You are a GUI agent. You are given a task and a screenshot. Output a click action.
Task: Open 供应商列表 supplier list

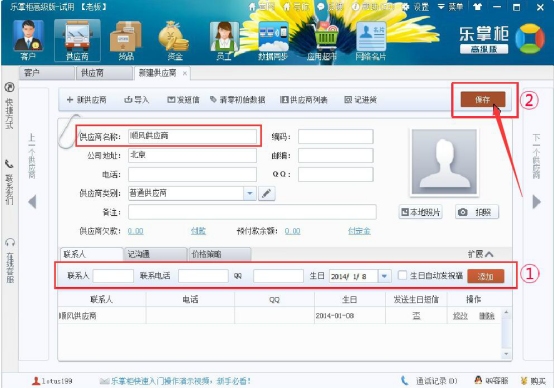point(304,100)
